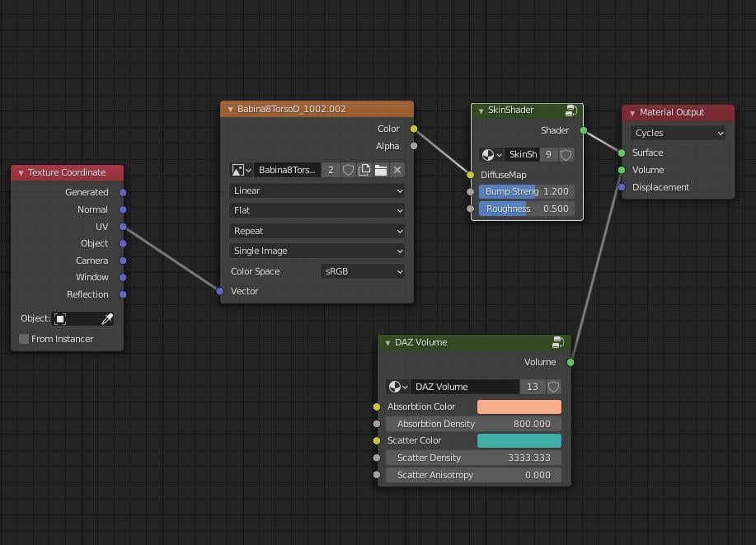This screenshot has height=545, width=756.
Task: Click the DAZ Volume output socket
Action: coord(571,362)
